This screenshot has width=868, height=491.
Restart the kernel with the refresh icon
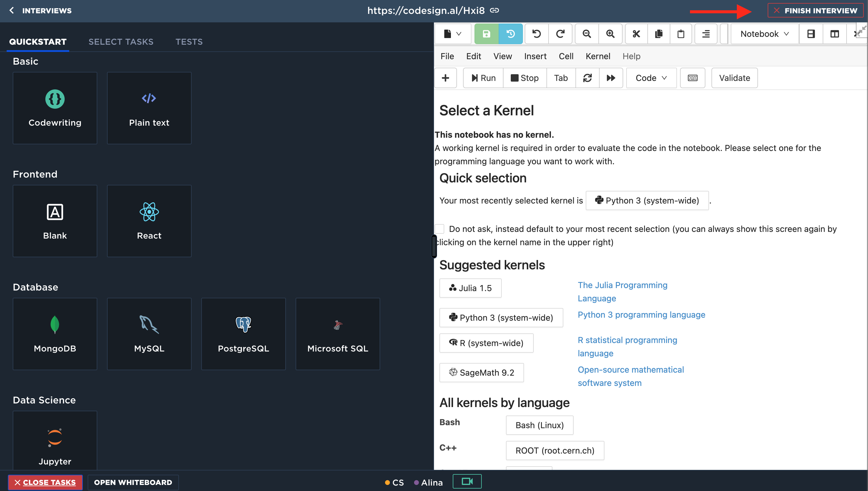pyautogui.click(x=588, y=78)
